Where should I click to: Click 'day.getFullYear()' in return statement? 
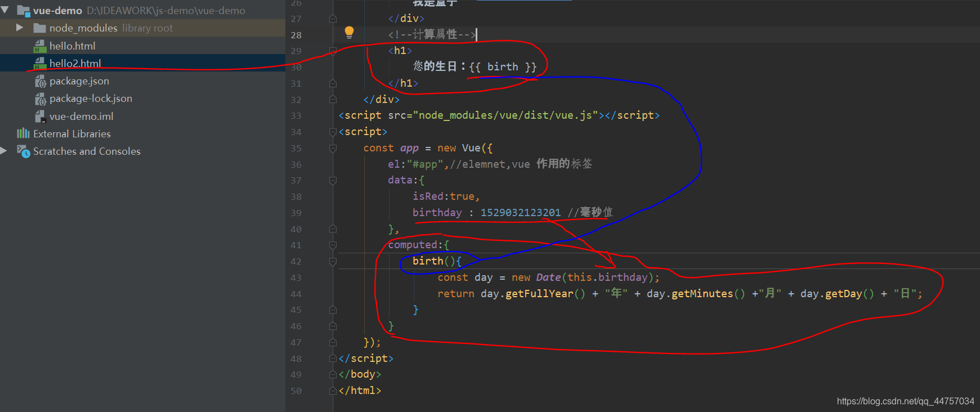click(x=532, y=294)
